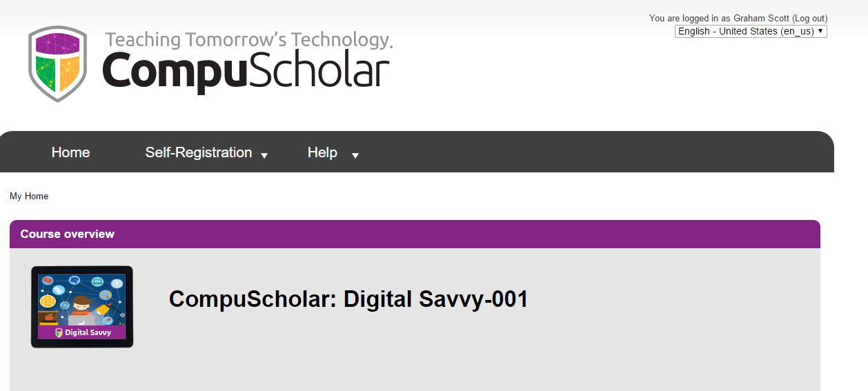This screenshot has width=868, height=391.
Task: Click the red apple icon in course image
Action: [48, 317]
